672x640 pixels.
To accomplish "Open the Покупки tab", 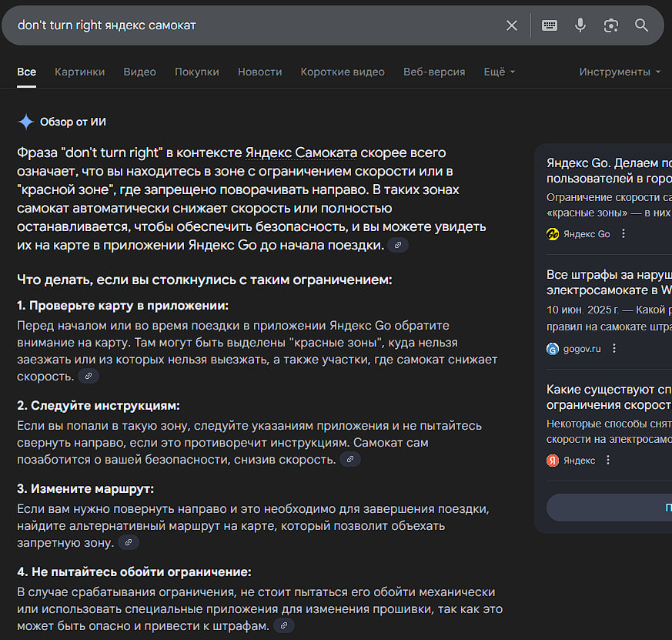I will coord(197,72).
